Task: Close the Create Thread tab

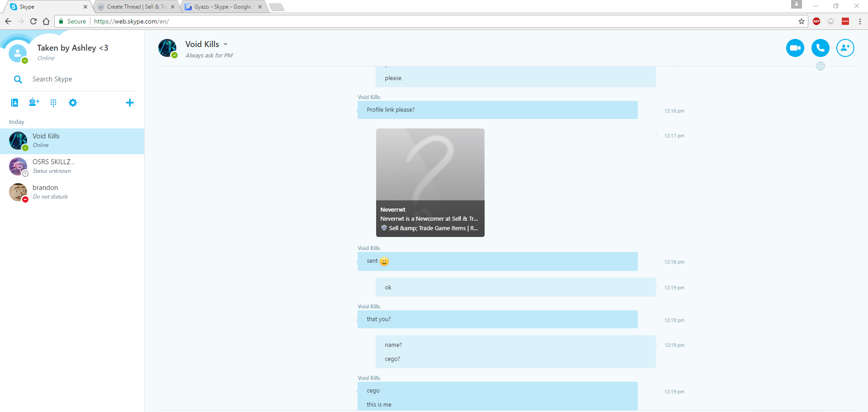Action: [173, 7]
